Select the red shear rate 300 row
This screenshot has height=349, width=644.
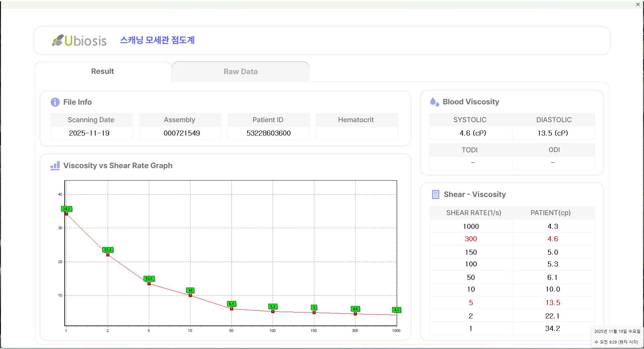(471, 239)
